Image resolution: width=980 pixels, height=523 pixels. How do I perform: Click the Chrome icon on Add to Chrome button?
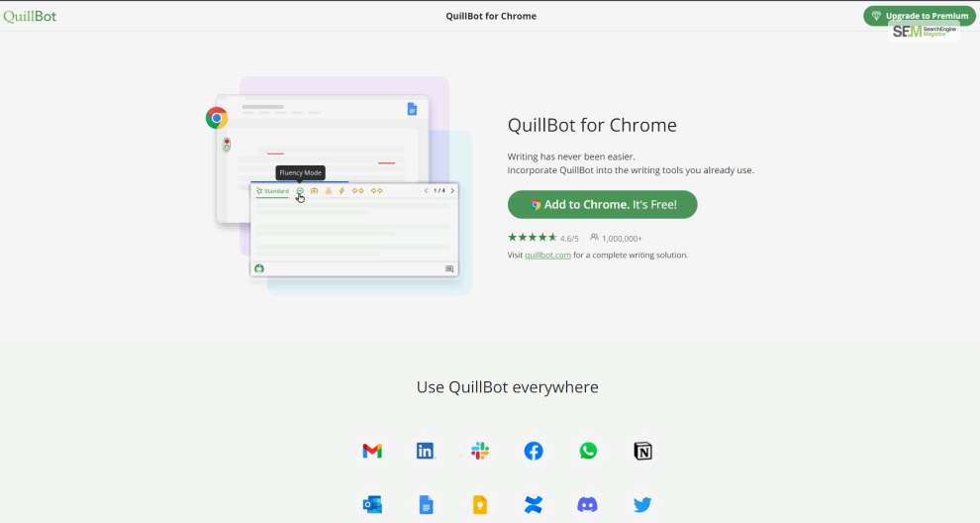[535, 205]
